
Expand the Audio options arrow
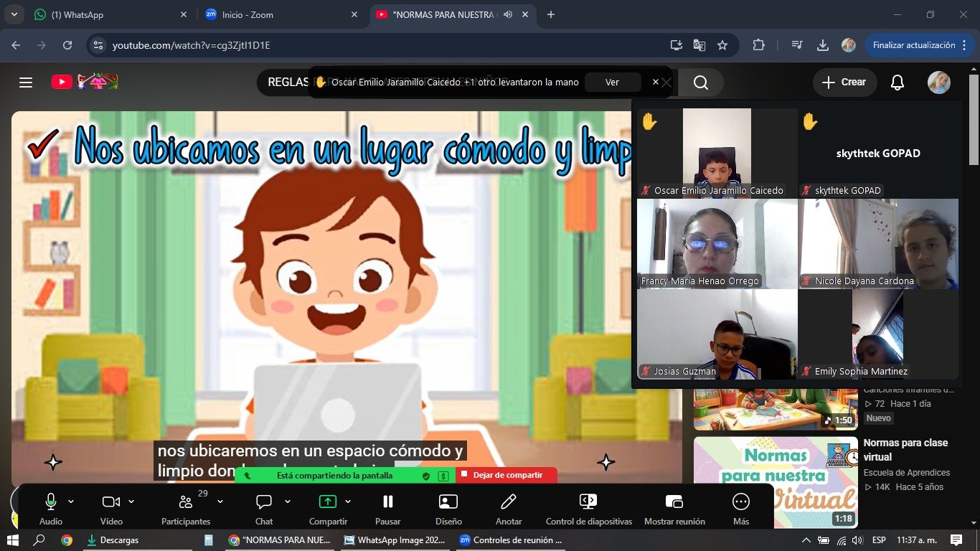point(70,501)
